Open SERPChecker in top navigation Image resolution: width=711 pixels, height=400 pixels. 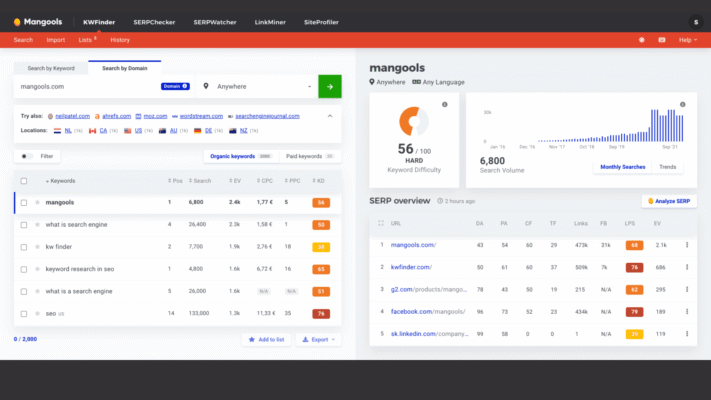[x=154, y=22]
